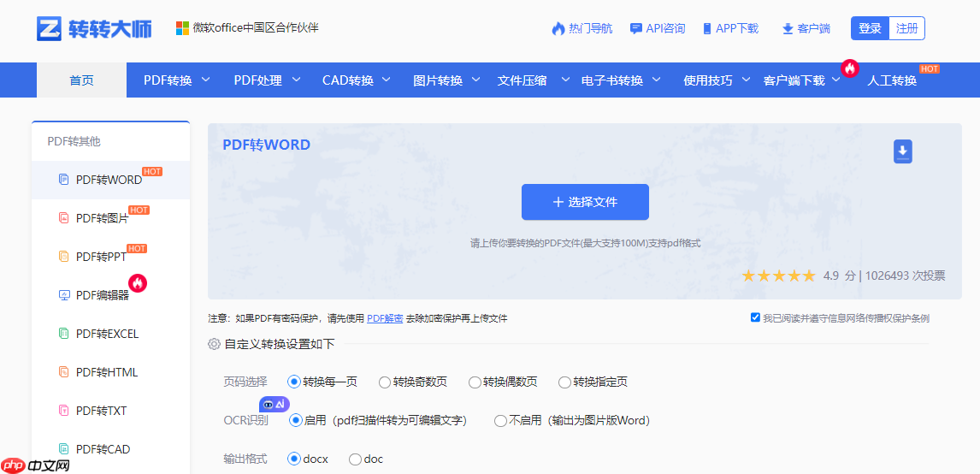Click the HOT badge beside PDF转图片
980x474 pixels.
pos(139,210)
